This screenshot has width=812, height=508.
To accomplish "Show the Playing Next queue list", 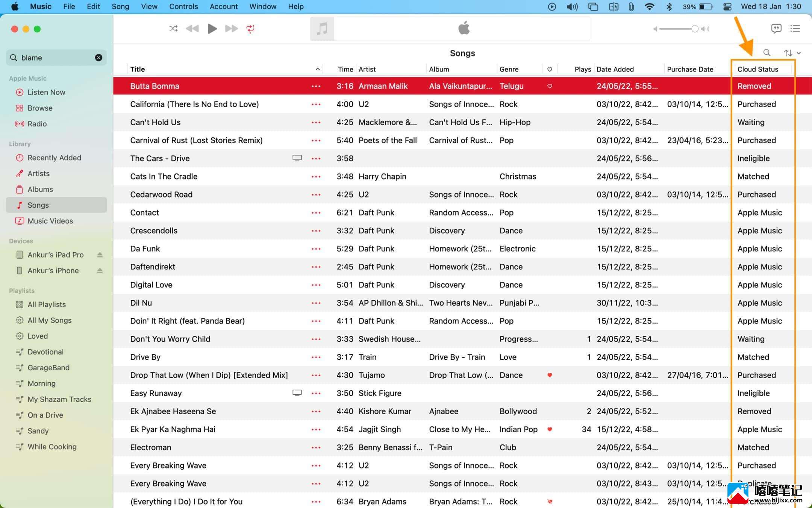I will (795, 29).
